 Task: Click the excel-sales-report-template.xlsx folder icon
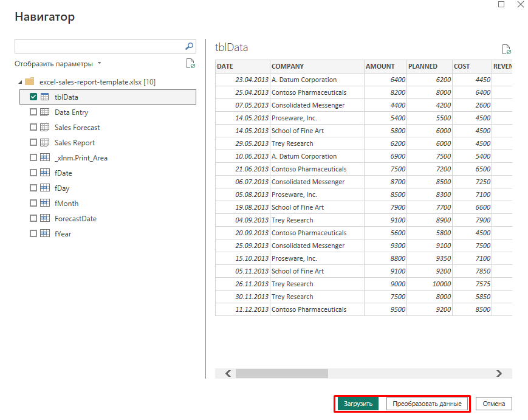[x=29, y=82]
